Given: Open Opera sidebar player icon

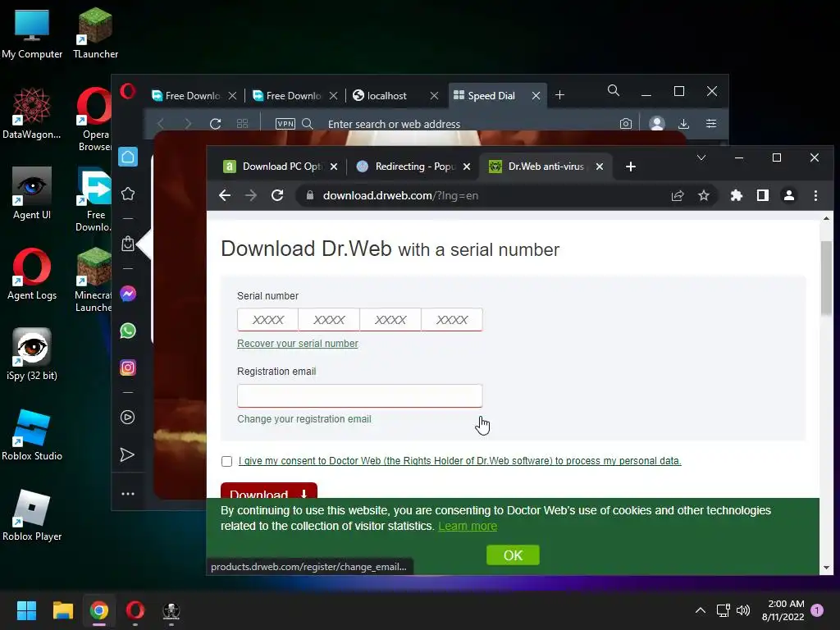Looking at the screenshot, I should (x=127, y=418).
